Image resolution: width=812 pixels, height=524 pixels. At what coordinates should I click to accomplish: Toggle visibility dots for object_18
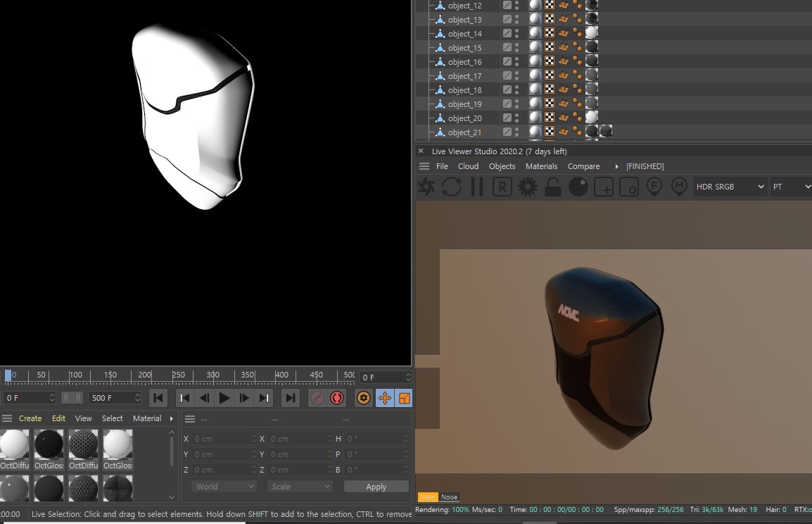pyautogui.click(x=516, y=89)
